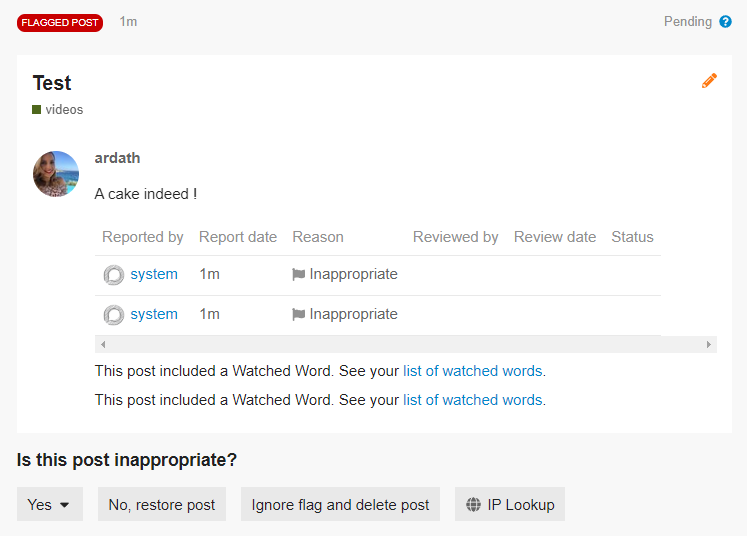
Task: Click the Reason column header
Action: click(318, 237)
